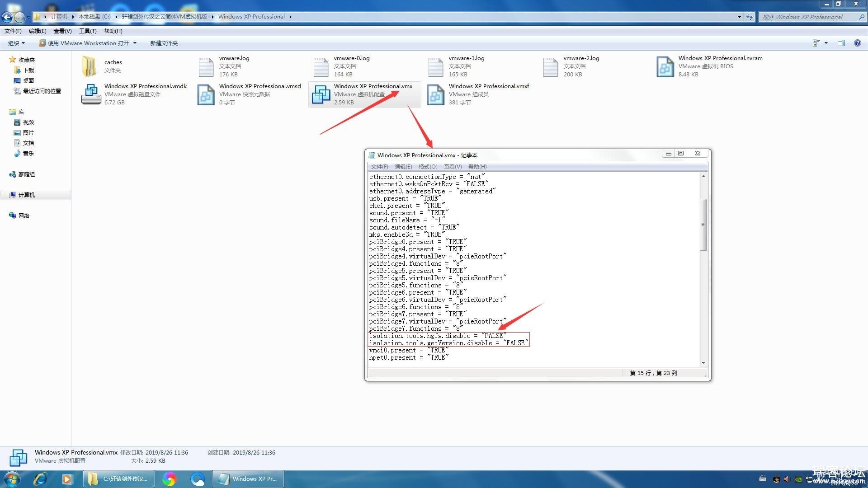This screenshot has width=868, height=488.
Task: Select Windows XP Professional.nvram file icon
Action: point(665,67)
